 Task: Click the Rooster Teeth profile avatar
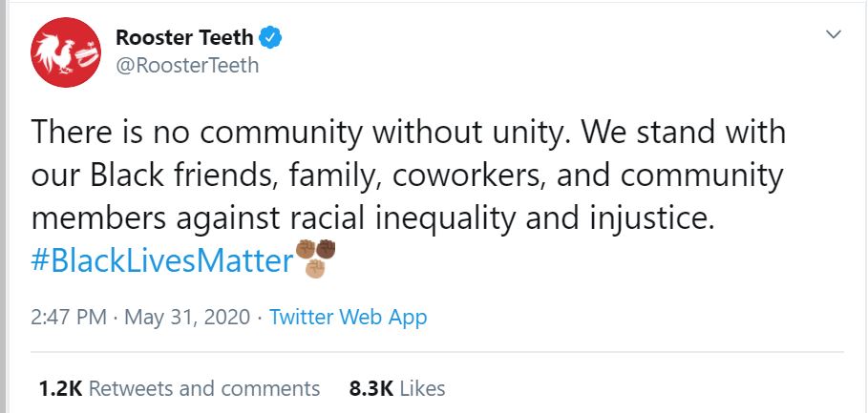click(x=67, y=52)
